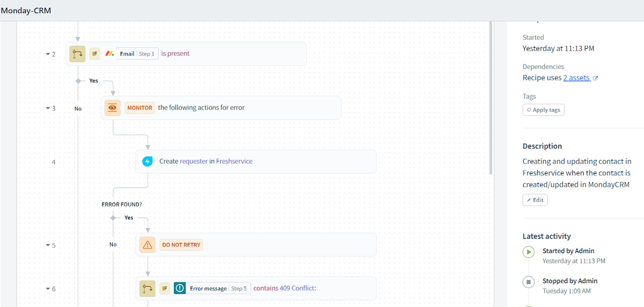Click 'contains 409 Conflict:' condition text
644x307 pixels.
point(285,288)
